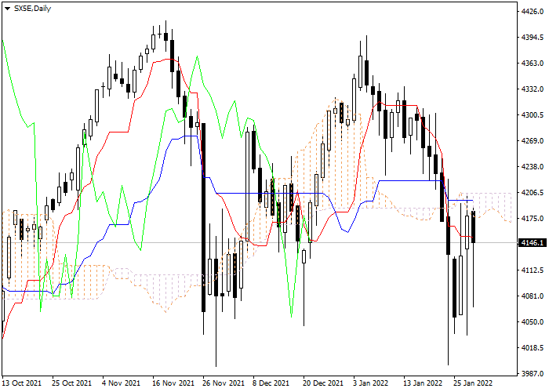Click the 4206.5 price axis label

coord(533,193)
